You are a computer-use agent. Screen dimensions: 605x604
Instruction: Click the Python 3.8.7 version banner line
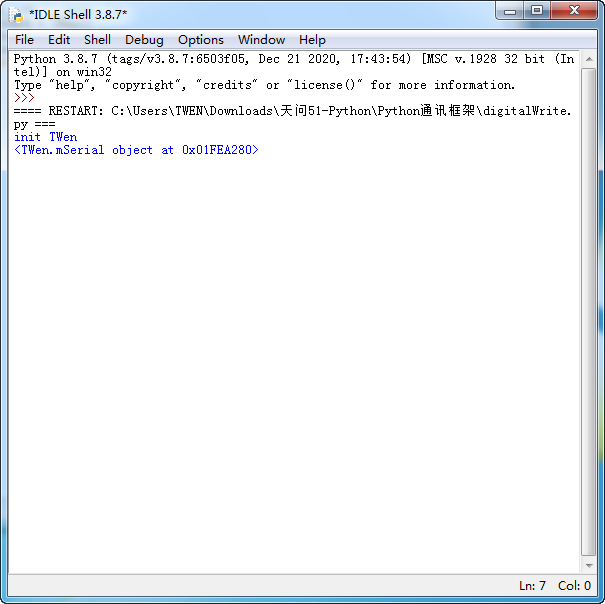[294, 59]
